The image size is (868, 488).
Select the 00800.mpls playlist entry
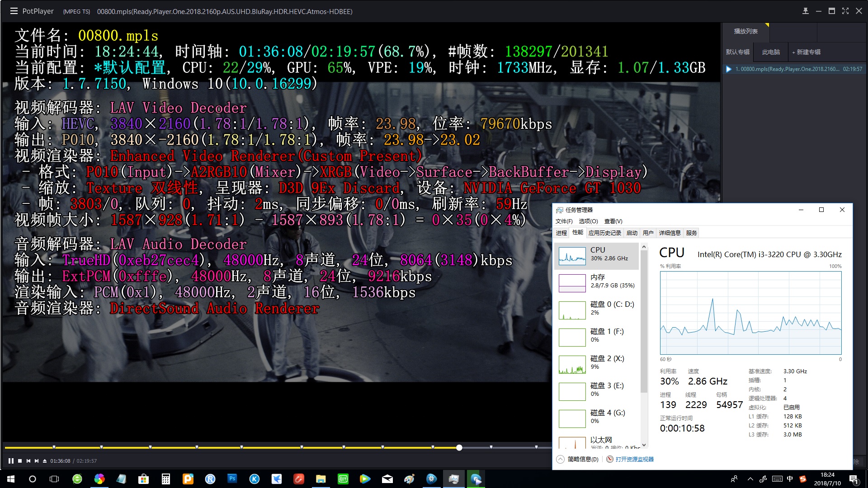coord(794,69)
